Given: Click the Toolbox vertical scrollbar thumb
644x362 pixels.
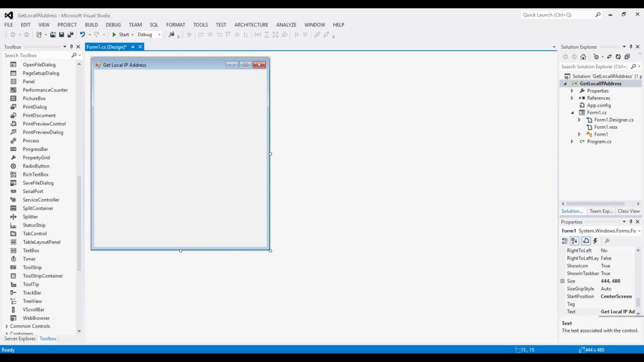Looking at the screenshot, I should click(x=79, y=224).
